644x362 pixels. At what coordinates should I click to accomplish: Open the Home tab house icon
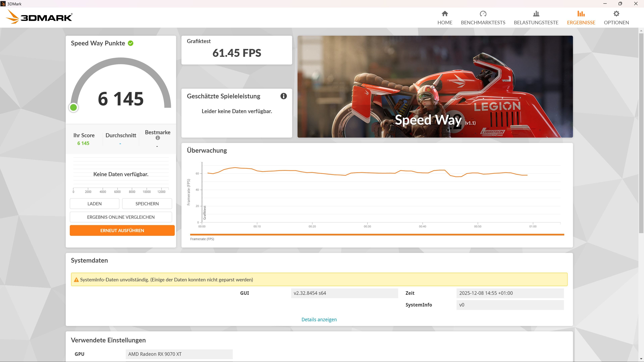tap(445, 13)
